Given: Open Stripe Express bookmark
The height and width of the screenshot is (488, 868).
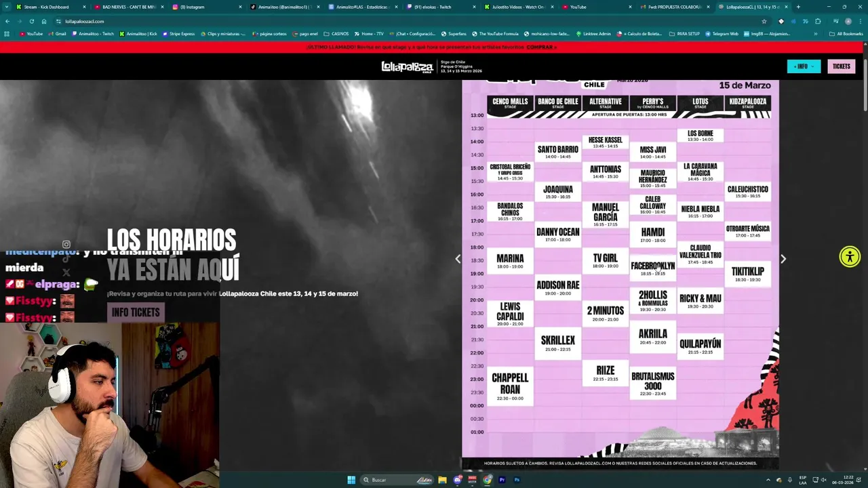Looking at the screenshot, I should 178,34.
